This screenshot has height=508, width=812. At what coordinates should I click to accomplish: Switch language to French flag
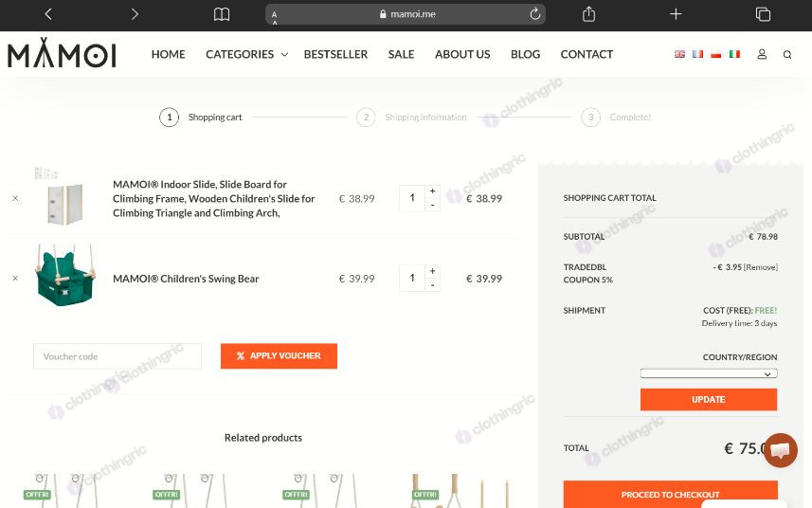point(697,54)
